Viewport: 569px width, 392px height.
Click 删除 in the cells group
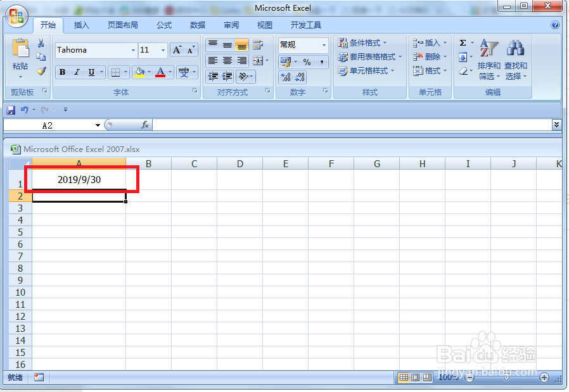[x=430, y=57]
